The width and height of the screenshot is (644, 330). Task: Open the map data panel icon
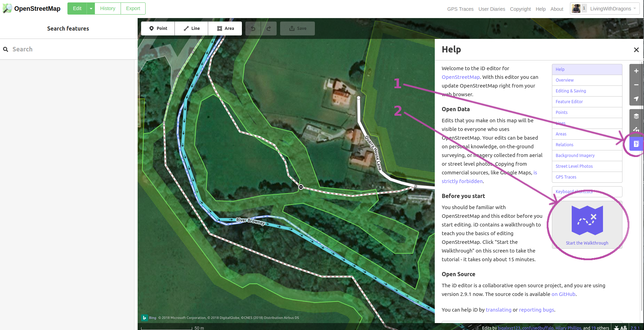pos(636,130)
